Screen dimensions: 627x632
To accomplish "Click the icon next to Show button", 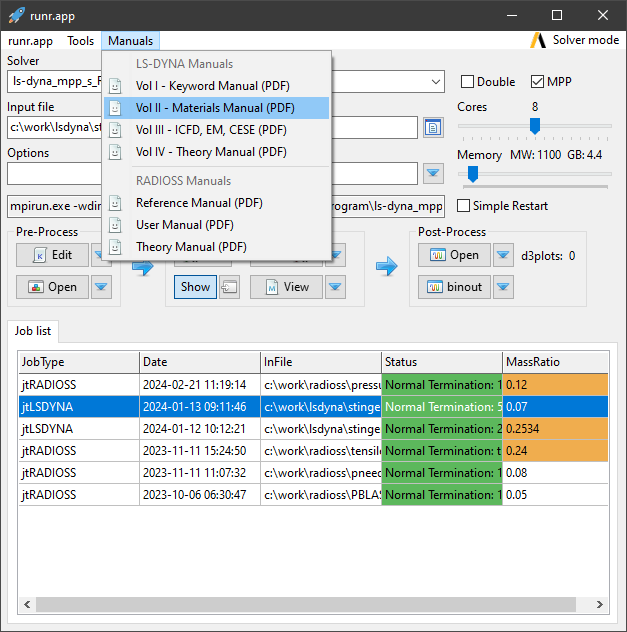I will [x=230, y=287].
